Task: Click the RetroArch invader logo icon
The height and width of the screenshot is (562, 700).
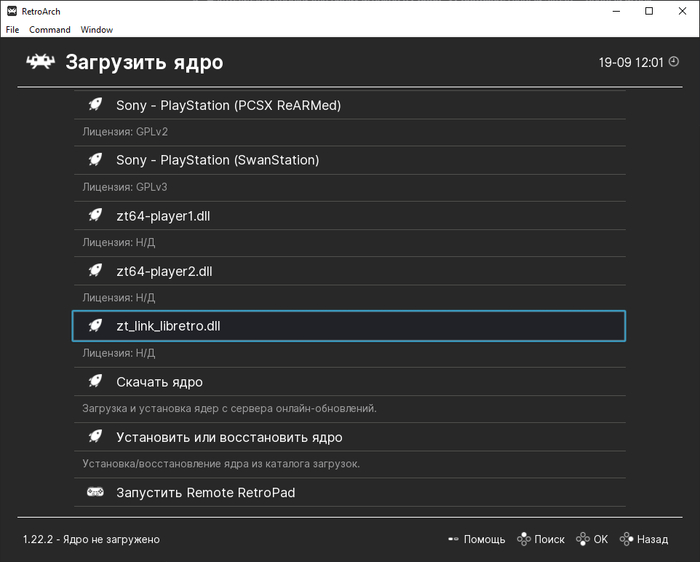Action: tap(40, 62)
